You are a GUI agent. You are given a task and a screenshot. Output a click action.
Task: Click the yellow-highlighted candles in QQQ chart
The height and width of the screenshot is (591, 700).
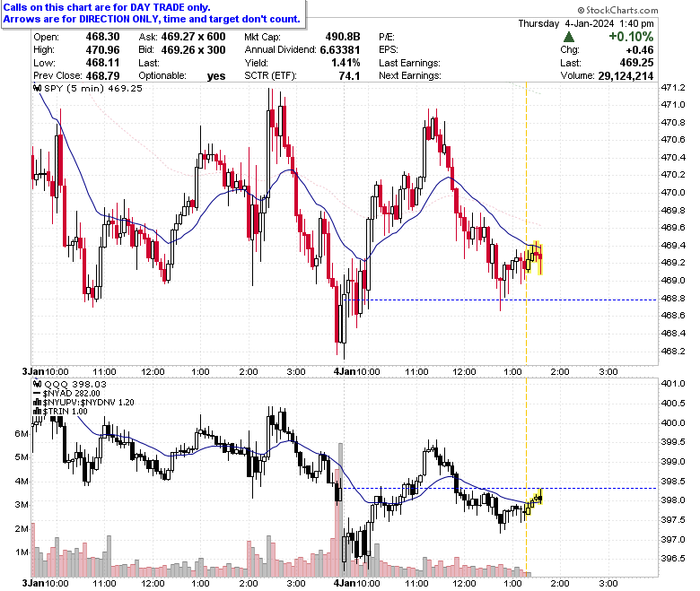click(534, 502)
